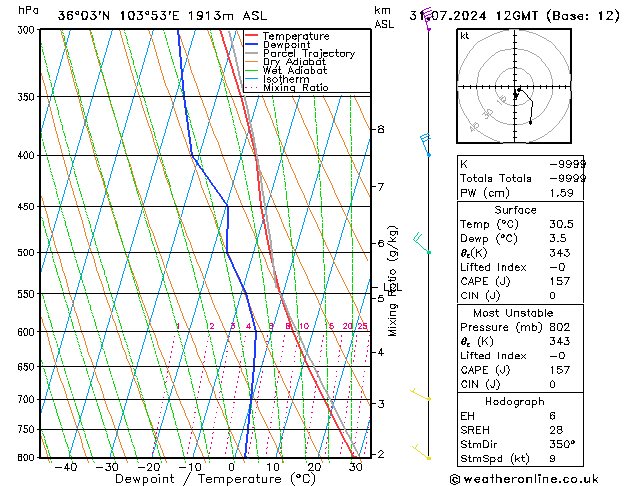Click the yellow wind barb at 700 hPa

421,395
